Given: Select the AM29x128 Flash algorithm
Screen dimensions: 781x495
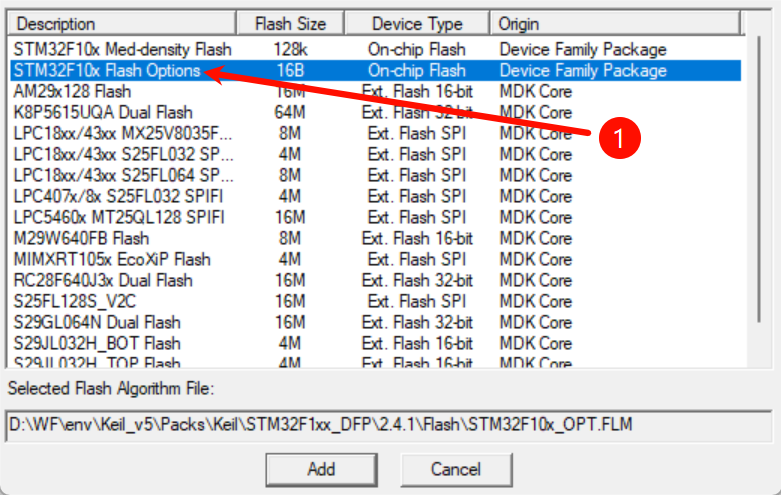Looking at the screenshot, I should point(376,92).
